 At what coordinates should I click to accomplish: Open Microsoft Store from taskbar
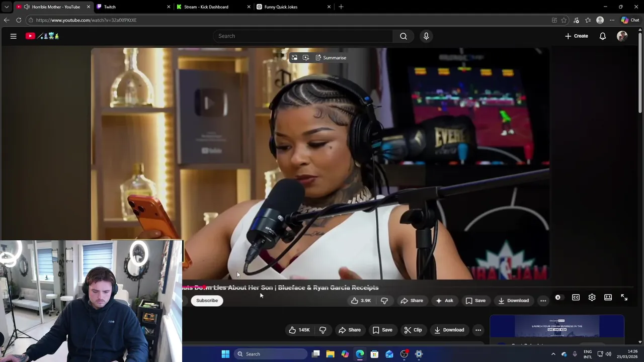374,354
